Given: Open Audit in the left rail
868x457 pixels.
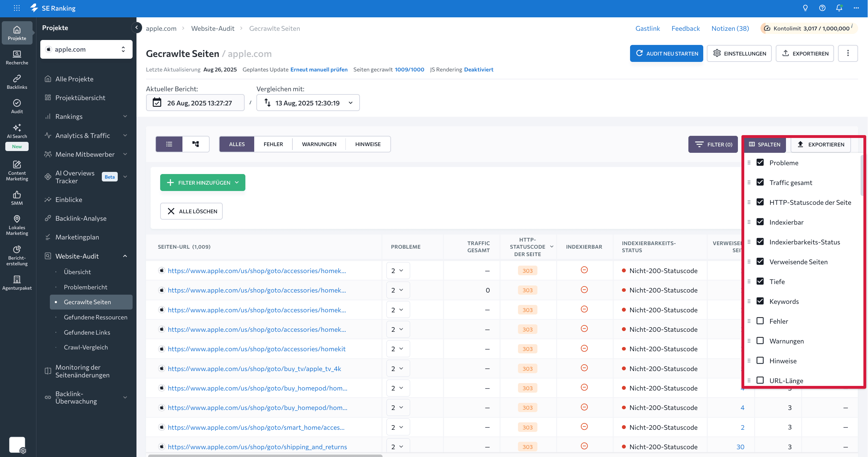Looking at the screenshot, I should click(17, 106).
